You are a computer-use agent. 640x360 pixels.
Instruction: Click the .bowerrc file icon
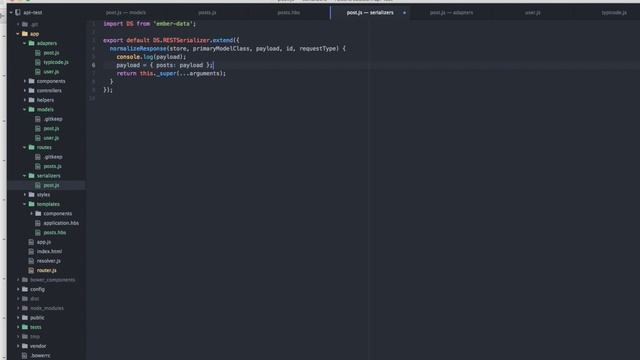click(24, 356)
